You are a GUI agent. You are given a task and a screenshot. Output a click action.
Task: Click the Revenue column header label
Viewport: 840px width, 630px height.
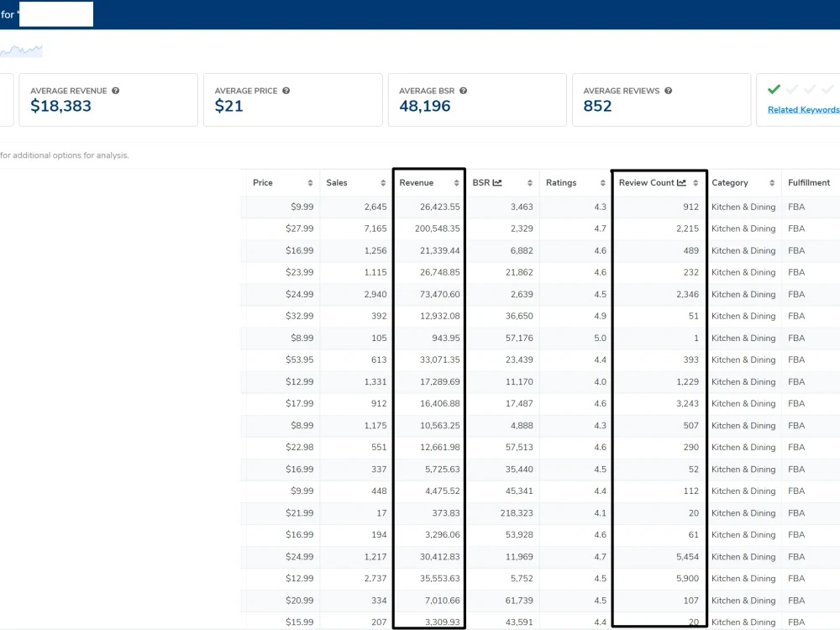pos(417,182)
